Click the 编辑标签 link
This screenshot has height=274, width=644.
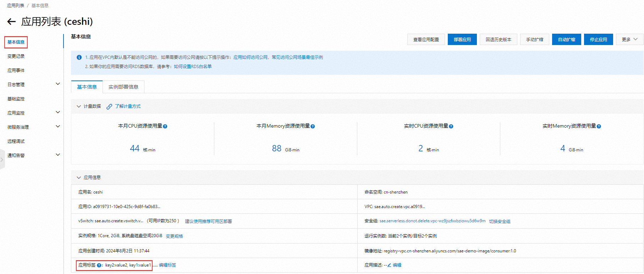[x=167, y=265]
